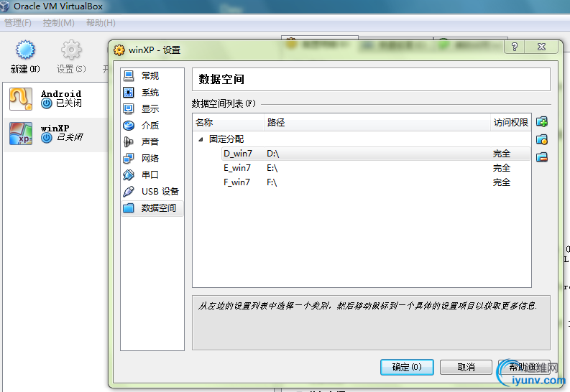Select the Android virtual machine
This screenshot has height=392, width=570.
click(55, 99)
